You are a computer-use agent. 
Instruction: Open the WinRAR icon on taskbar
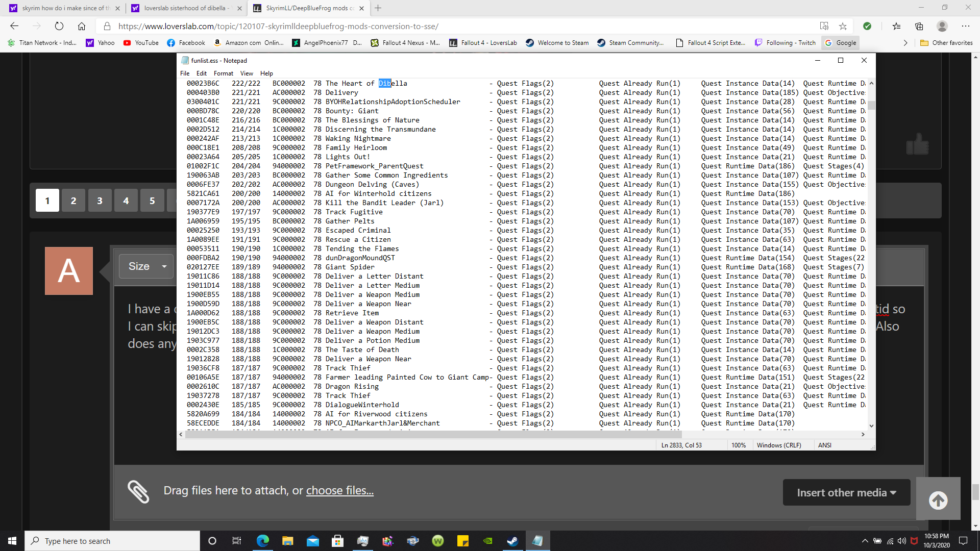(387, 541)
